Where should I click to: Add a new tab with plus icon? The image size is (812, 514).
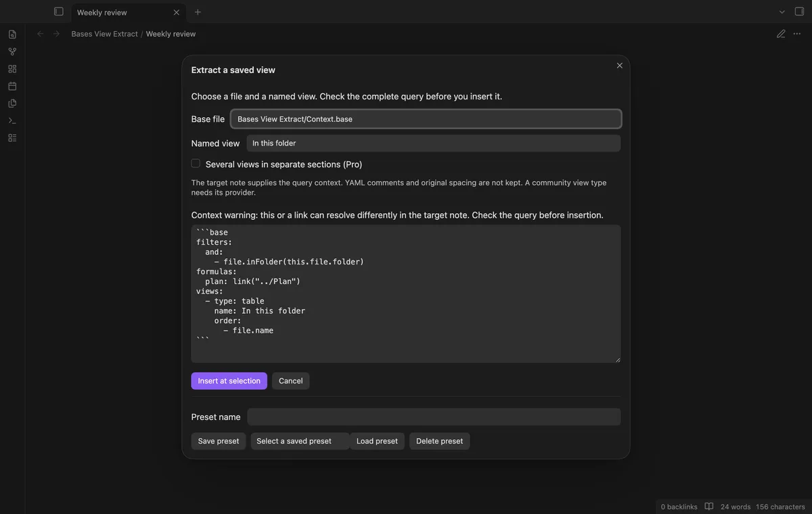198,12
